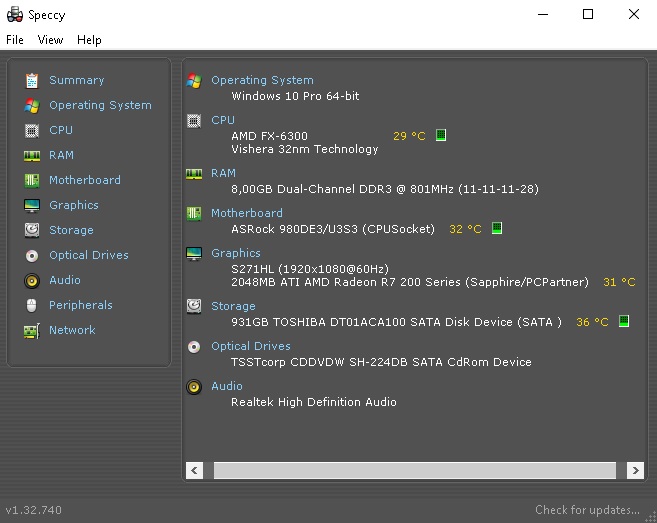Click the Graphics monitor icon in summary pane
This screenshot has height=523, width=657.
coord(194,254)
